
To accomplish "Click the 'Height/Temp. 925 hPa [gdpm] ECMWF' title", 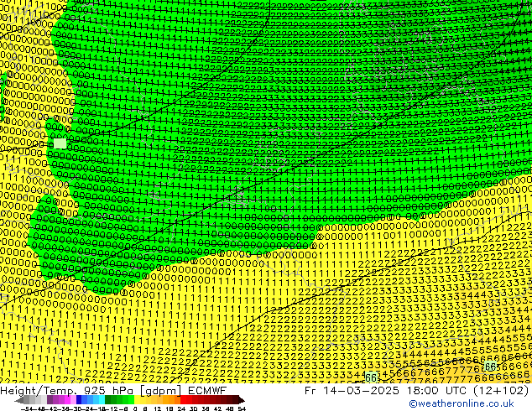I will 113,391.
